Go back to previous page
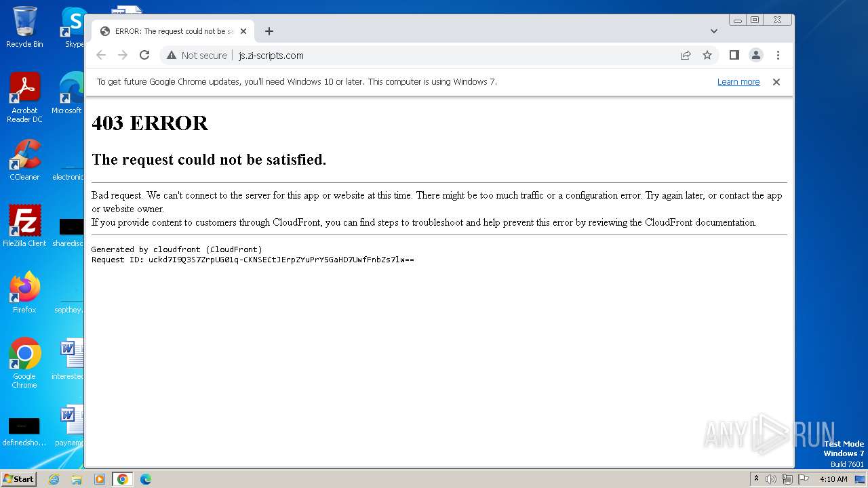Image resolution: width=868 pixels, height=488 pixels. (x=101, y=56)
